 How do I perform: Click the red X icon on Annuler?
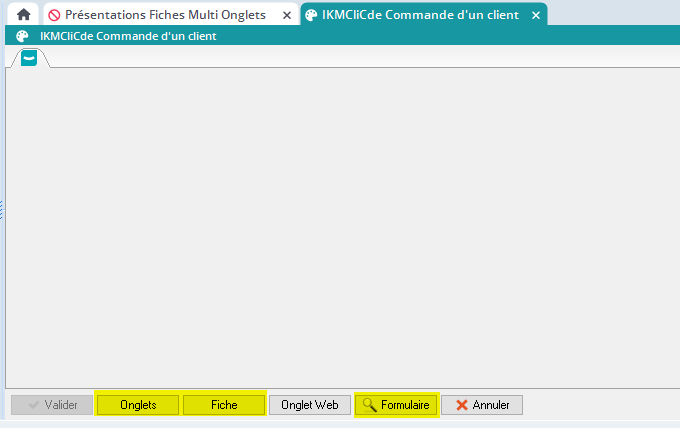tap(461, 405)
